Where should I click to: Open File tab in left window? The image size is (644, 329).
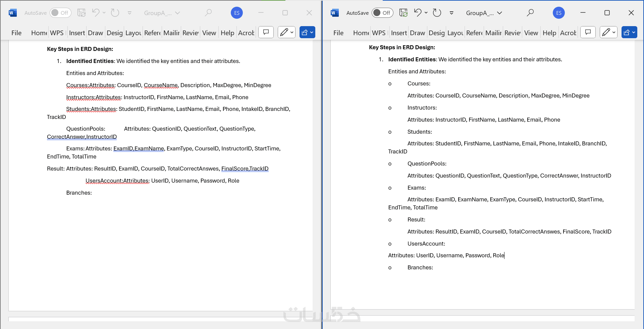pos(16,33)
